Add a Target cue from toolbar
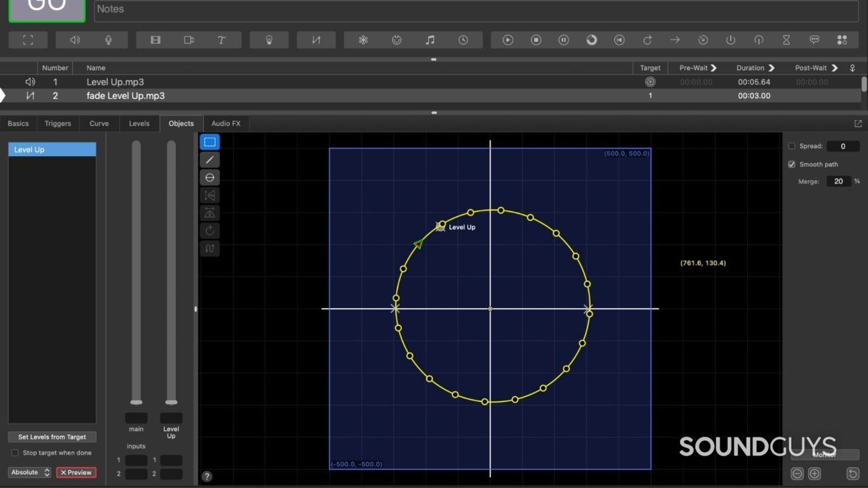This screenshot has height=488, width=868. pyautogui.click(x=702, y=40)
